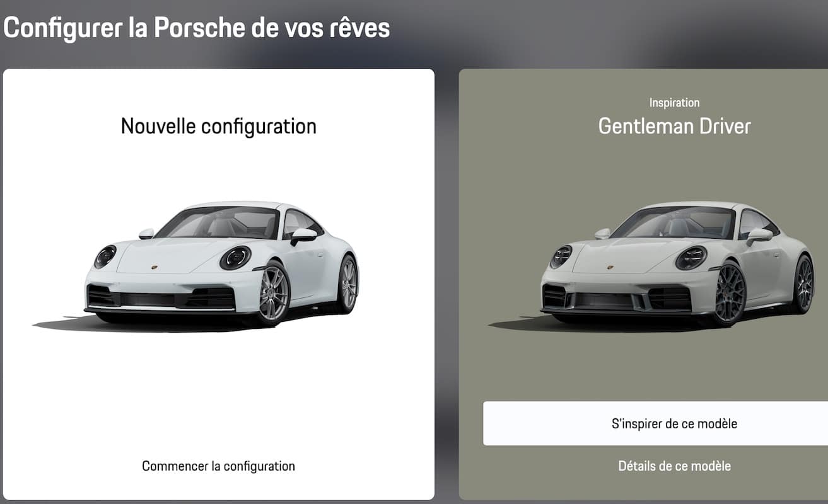This screenshot has width=828, height=504.
Task: Click the S'inspirer de ce modèle button
Action: [x=655, y=423]
